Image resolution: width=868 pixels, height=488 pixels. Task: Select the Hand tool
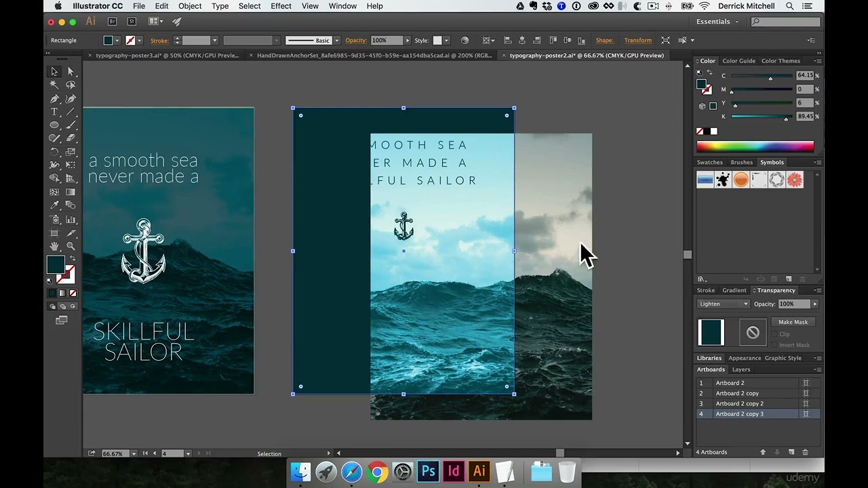(54, 246)
